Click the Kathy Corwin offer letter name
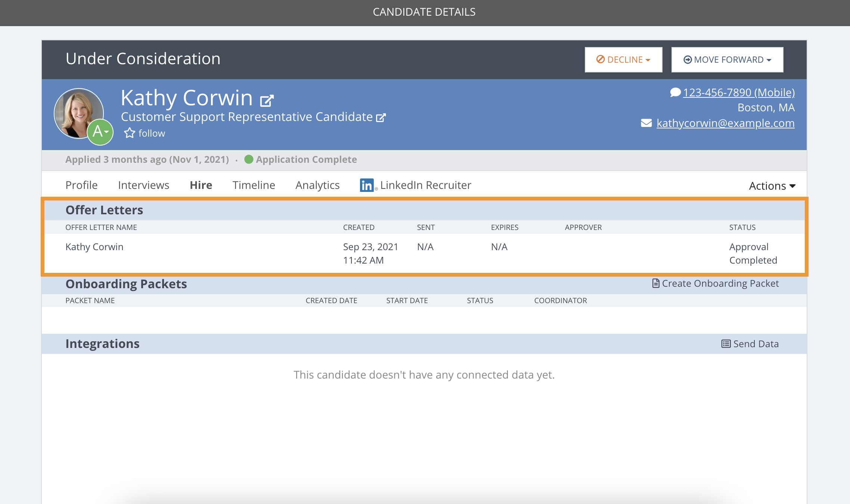This screenshot has height=504, width=850. click(94, 247)
